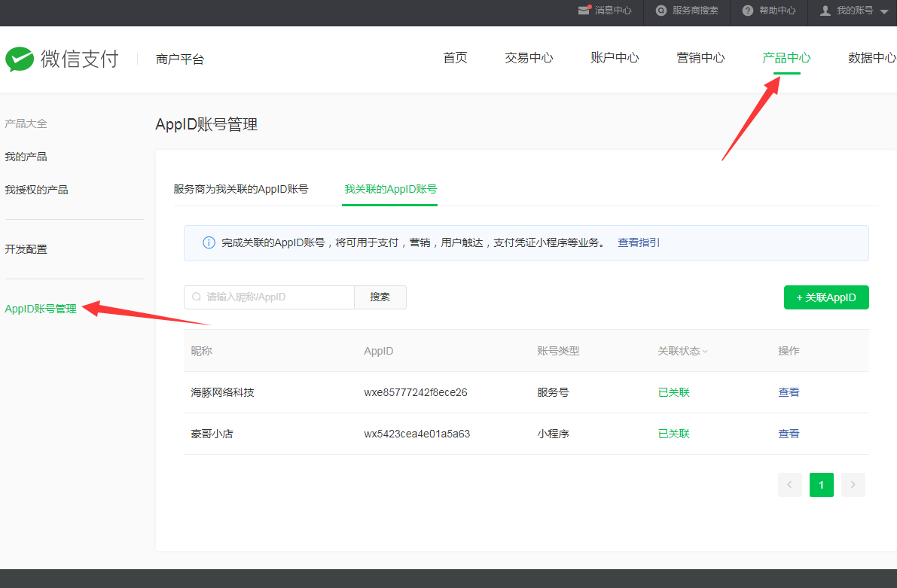
Task: Focus the nickname/AppID search input
Action: point(269,297)
